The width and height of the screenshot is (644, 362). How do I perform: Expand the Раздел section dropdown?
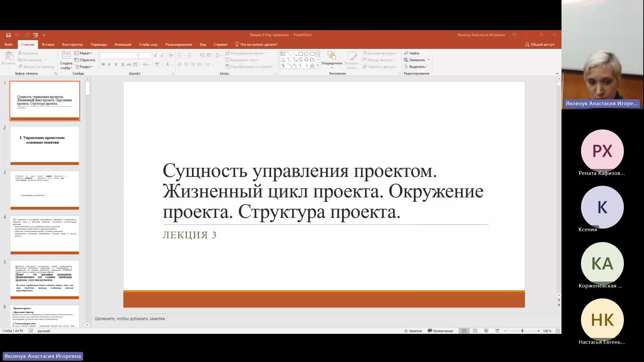point(84,67)
